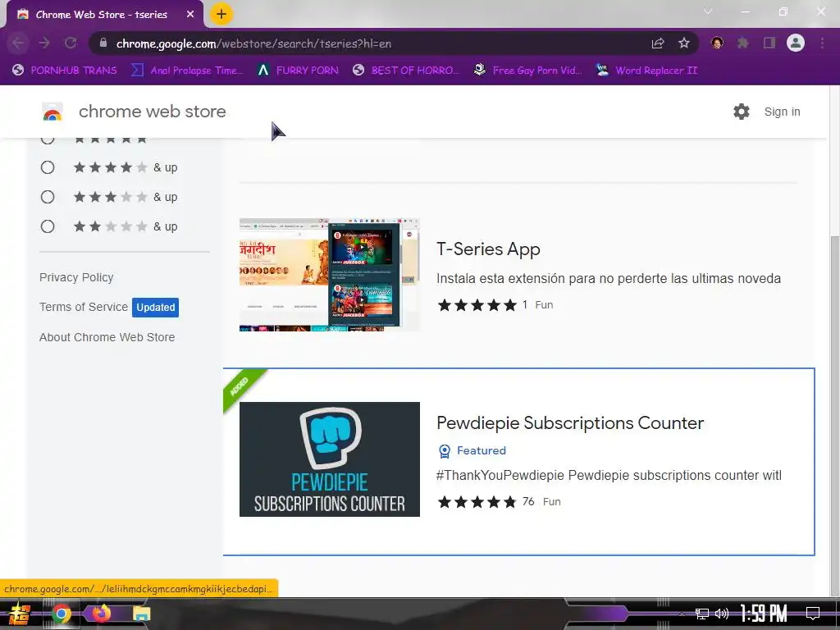
Task: Close the Chrome Web Store tab
Action: pos(190,15)
